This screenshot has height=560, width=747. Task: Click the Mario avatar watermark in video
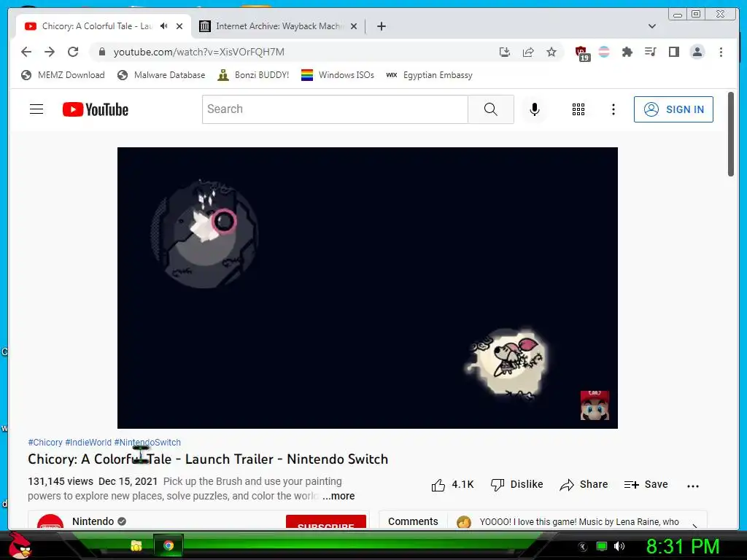(595, 405)
